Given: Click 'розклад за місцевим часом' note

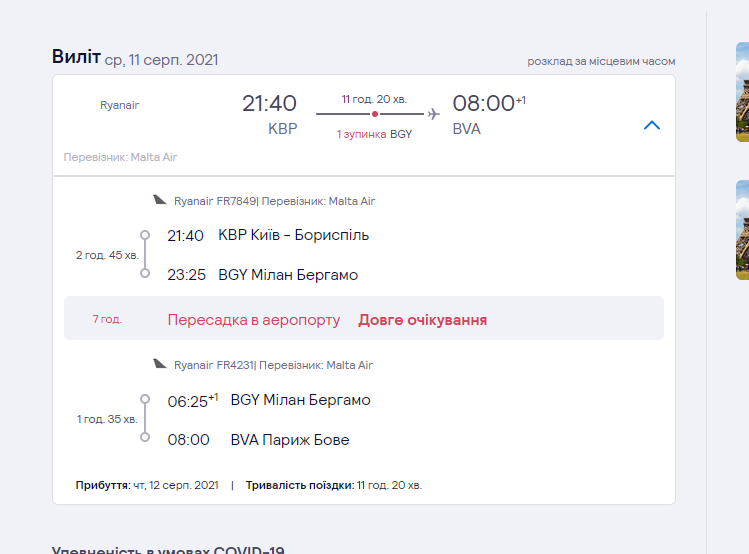Looking at the screenshot, I should (x=601, y=61).
